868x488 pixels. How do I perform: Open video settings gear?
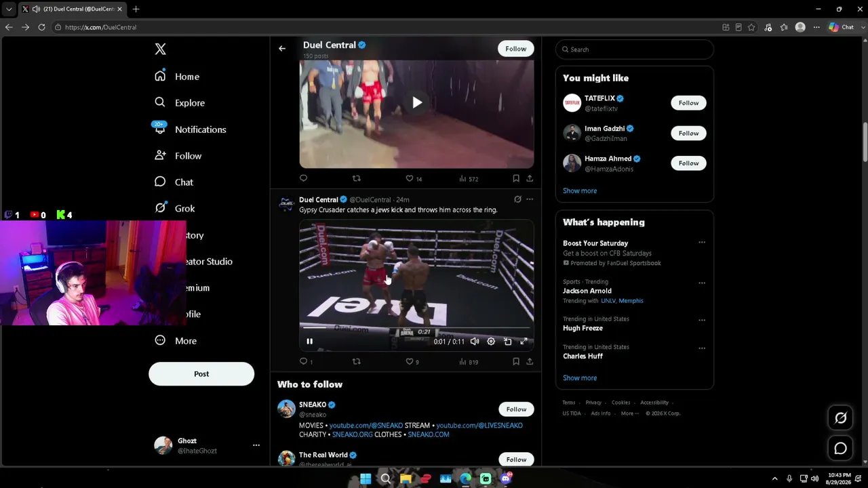[491, 342]
